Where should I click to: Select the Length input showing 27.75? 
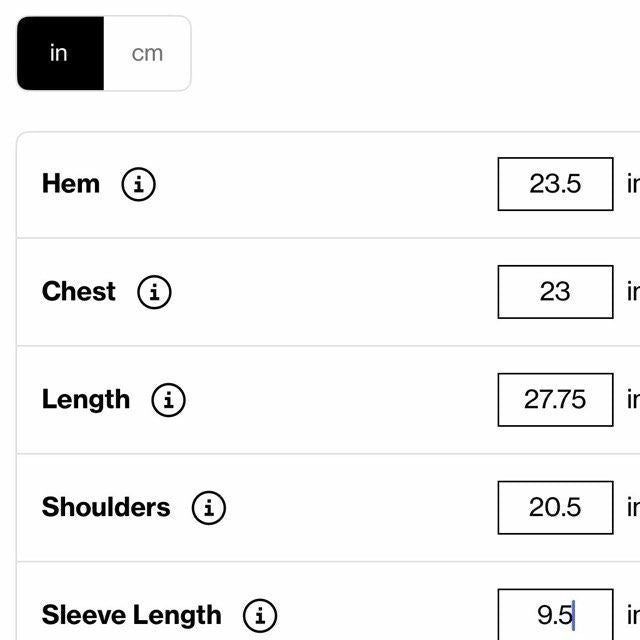tap(555, 400)
